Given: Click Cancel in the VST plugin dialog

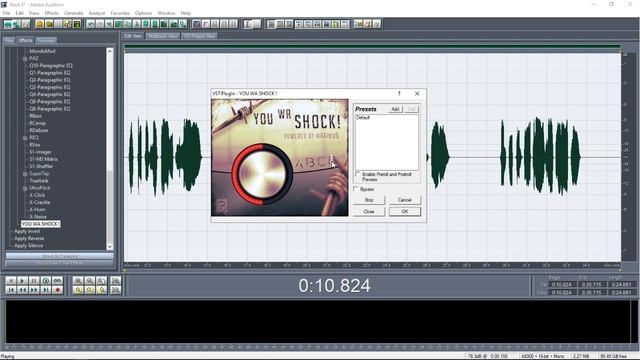Looking at the screenshot, I should pos(404,200).
